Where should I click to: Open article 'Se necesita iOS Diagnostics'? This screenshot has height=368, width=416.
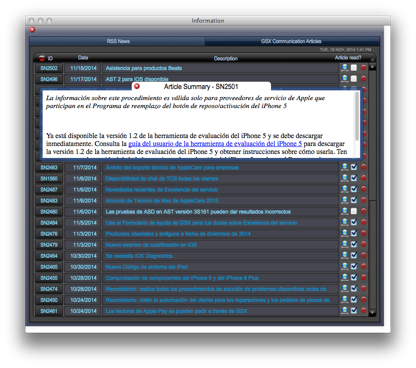(x=139, y=256)
